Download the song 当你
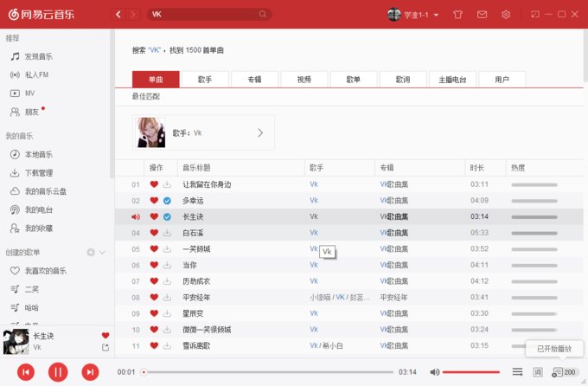This screenshot has height=386, width=588. (x=167, y=265)
